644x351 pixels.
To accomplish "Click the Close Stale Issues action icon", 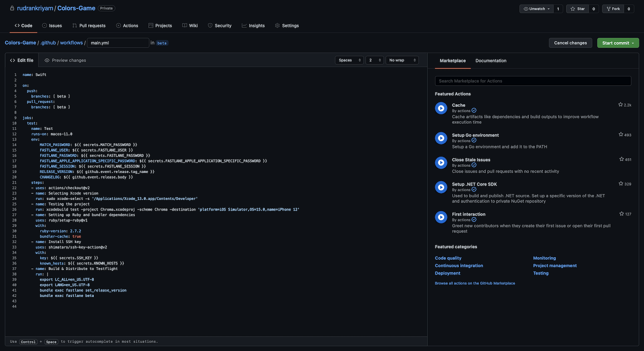I will pyautogui.click(x=441, y=163).
